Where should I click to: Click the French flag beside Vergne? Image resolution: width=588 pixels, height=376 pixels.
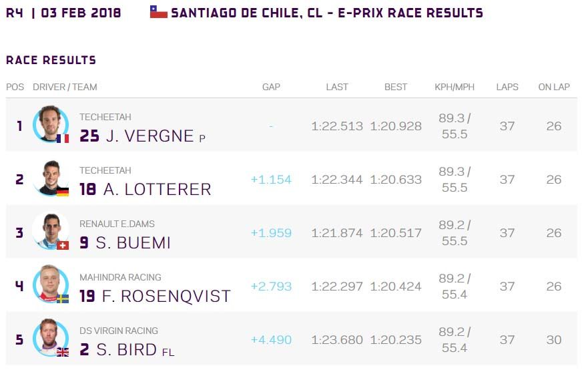click(x=63, y=138)
